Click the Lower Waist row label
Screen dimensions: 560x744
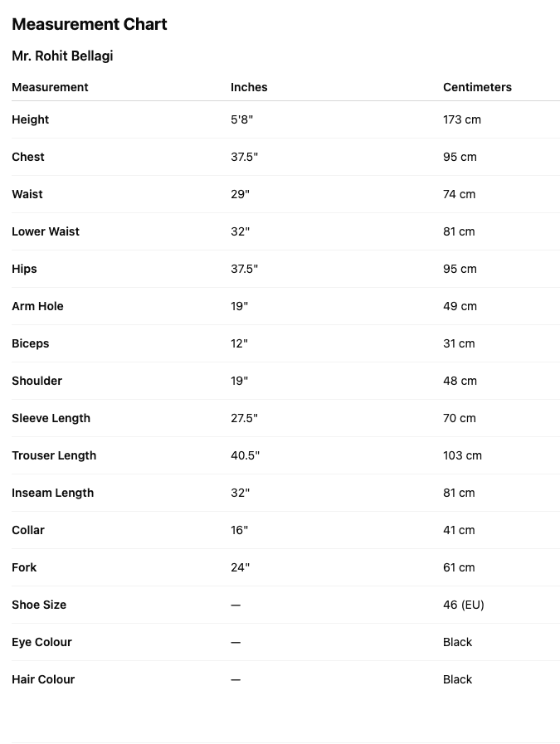click(46, 231)
